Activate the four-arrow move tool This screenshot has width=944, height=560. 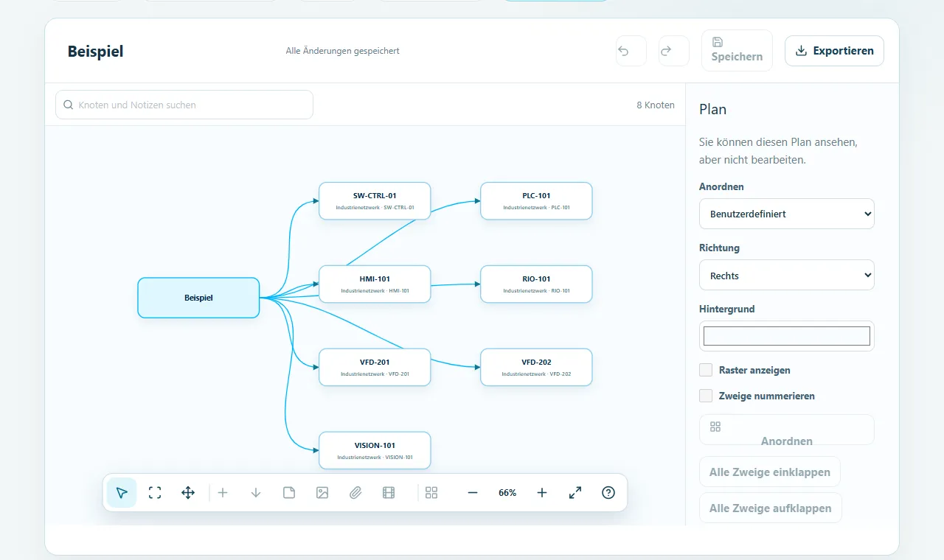click(x=188, y=493)
